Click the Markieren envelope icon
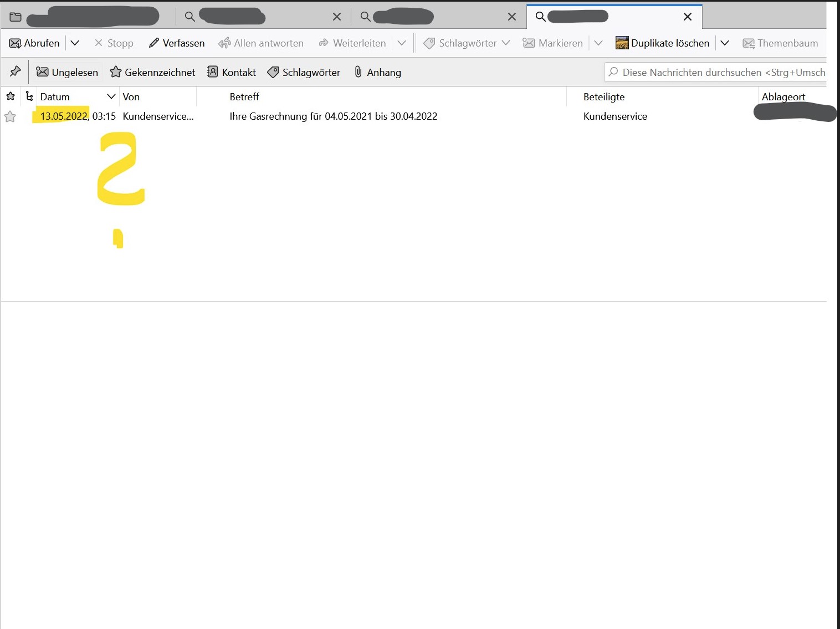The height and width of the screenshot is (629, 840). pos(529,43)
